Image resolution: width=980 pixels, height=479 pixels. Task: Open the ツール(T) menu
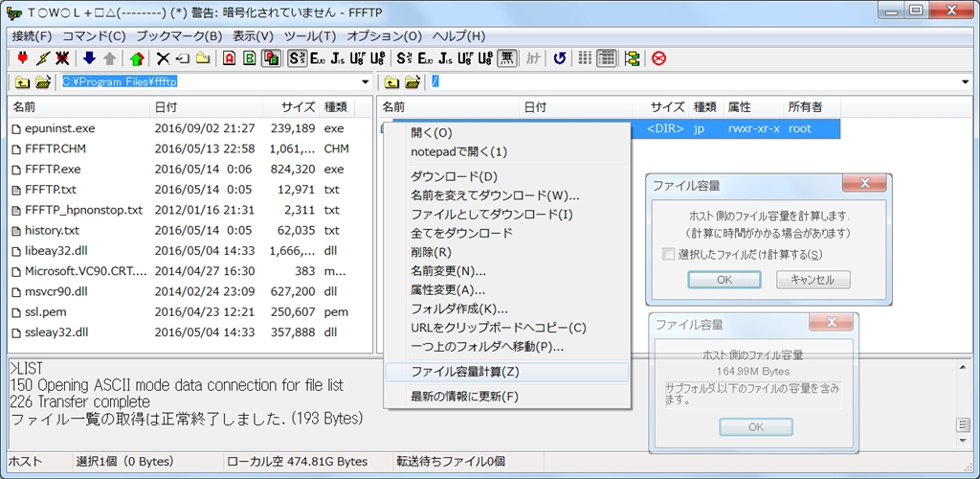(x=310, y=36)
